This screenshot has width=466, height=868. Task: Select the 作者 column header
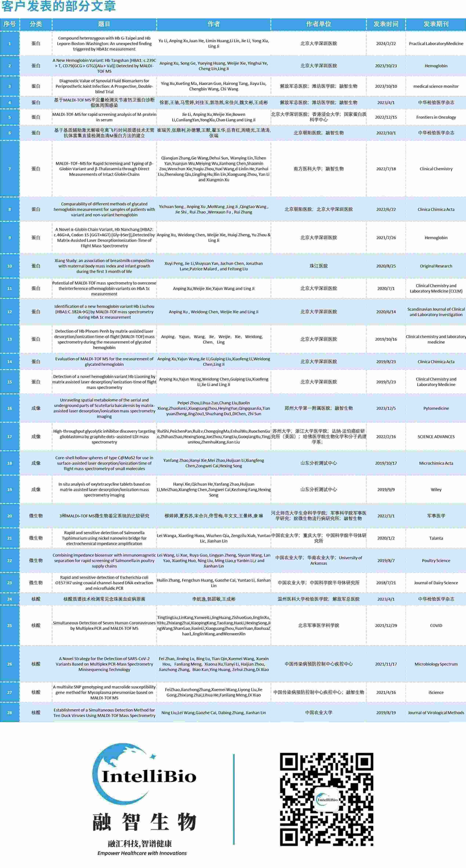coord(214,24)
